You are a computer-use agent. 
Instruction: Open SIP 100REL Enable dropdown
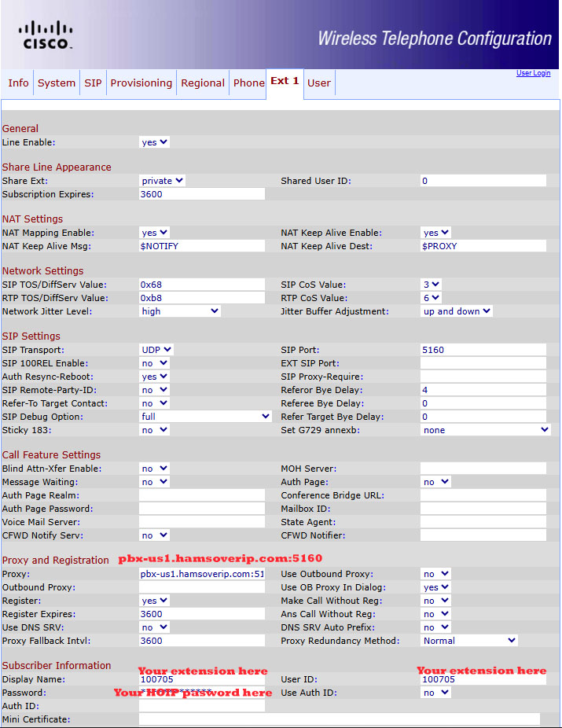(x=155, y=363)
